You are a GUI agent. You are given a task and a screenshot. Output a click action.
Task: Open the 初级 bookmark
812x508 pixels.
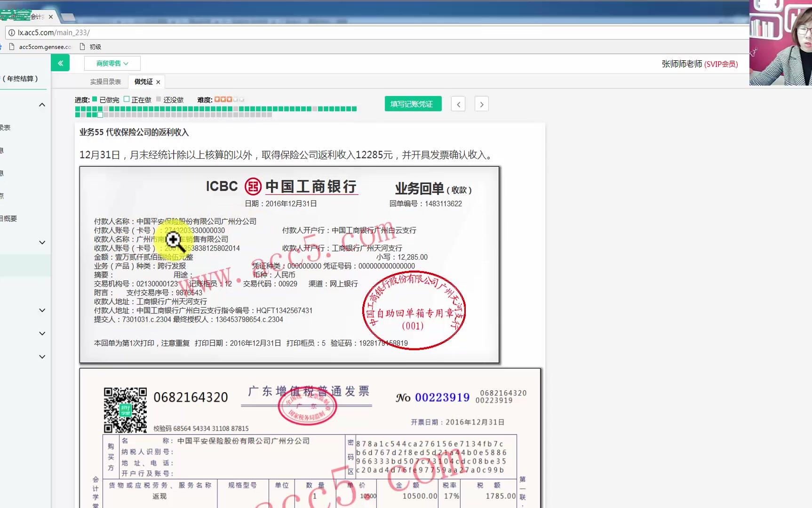click(90, 47)
